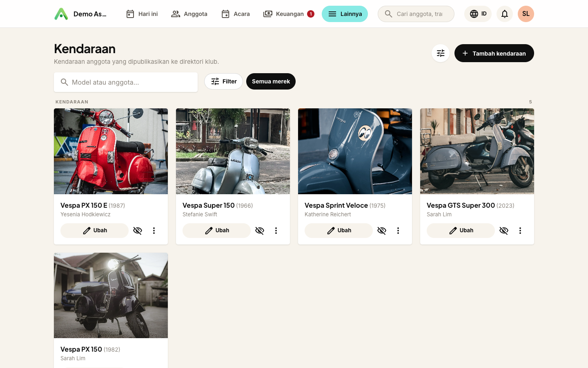The image size is (588, 368).
Task: Click the green app logo
Action: [x=61, y=14]
